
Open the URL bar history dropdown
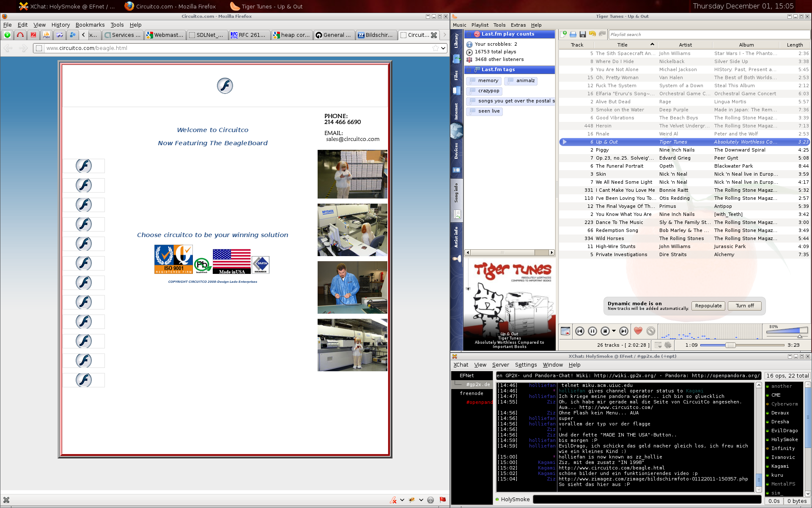pos(443,48)
